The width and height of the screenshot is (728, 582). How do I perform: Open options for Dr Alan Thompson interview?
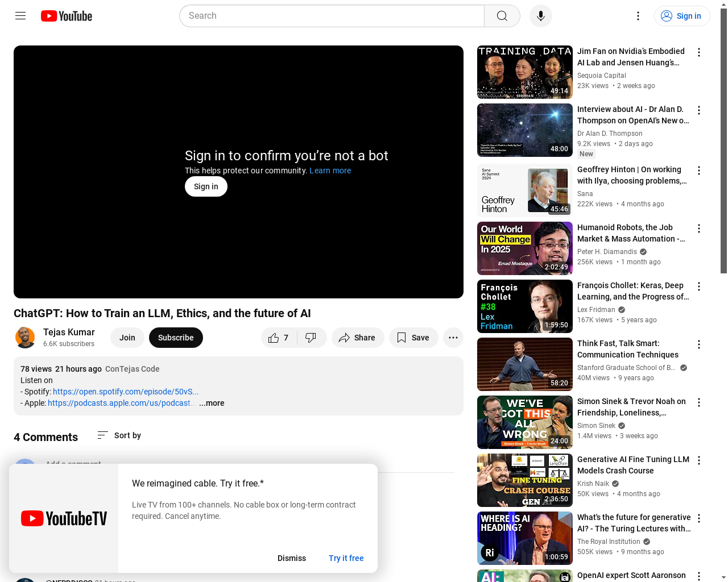click(699, 110)
